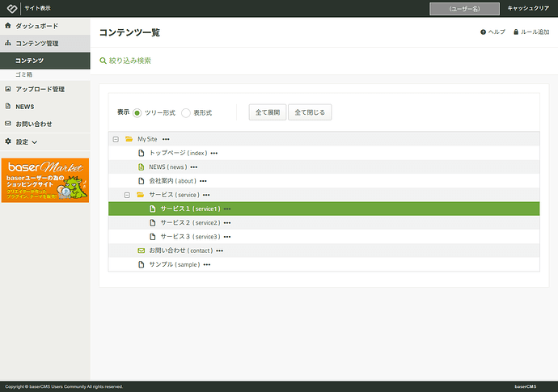Select NEWS (news) tree row
The image size is (558, 392).
323,166
